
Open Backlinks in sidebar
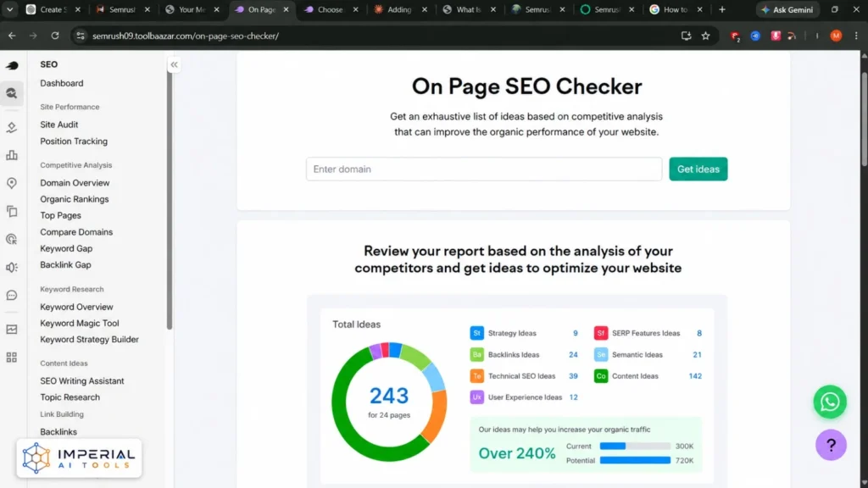pos(58,431)
